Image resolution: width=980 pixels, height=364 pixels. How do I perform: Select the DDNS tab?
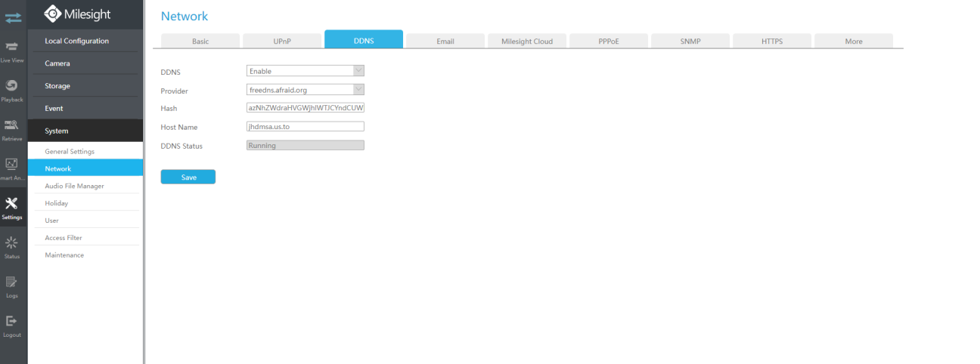click(x=364, y=40)
